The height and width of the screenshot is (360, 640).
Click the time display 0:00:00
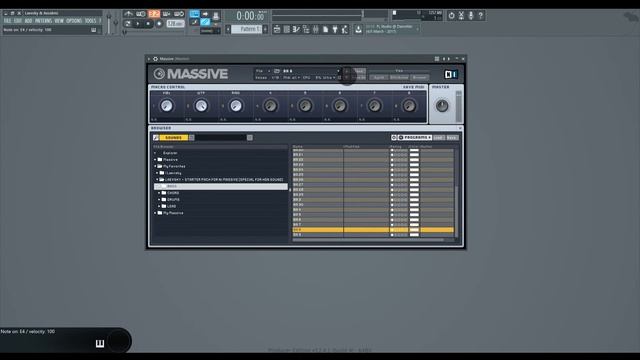[251, 16]
